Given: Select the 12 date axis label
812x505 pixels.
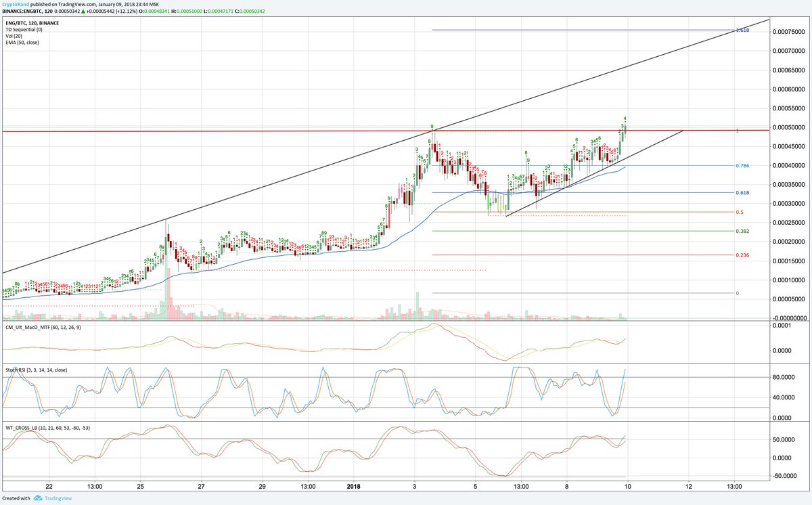Looking at the screenshot, I should click(689, 486).
